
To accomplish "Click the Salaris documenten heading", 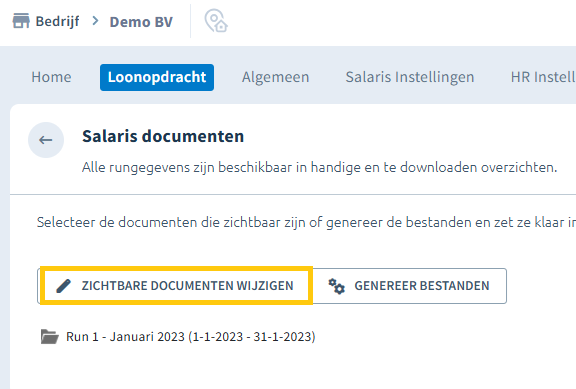I will (163, 136).
